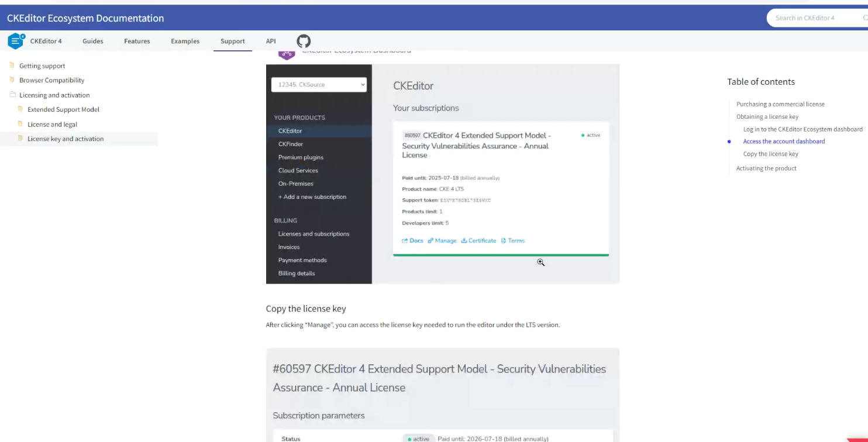Click the License and legal page icon
This screenshot has height=442, width=868.
click(20, 124)
